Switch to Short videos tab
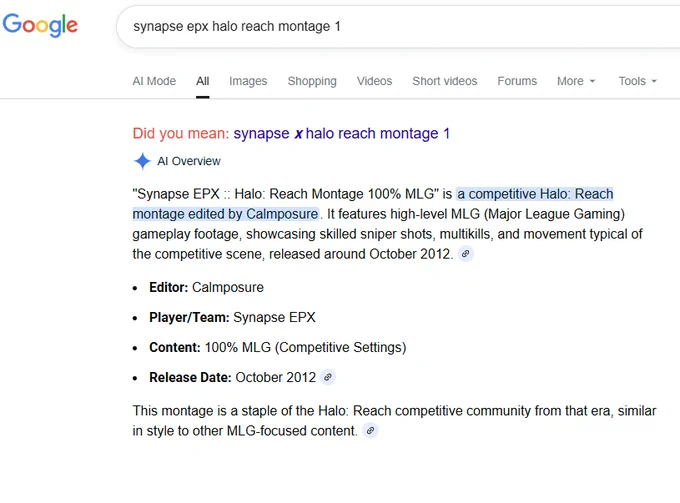This screenshot has height=503, width=680. pyautogui.click(x=445, y=81)
